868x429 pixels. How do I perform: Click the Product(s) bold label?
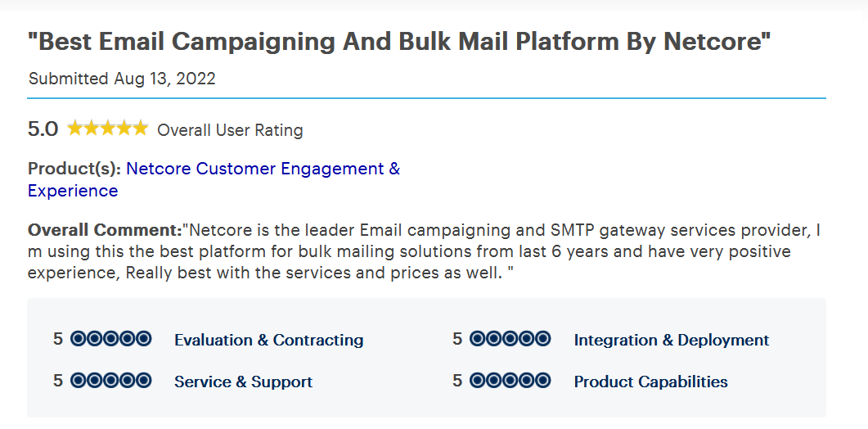(x=74, y=169)
